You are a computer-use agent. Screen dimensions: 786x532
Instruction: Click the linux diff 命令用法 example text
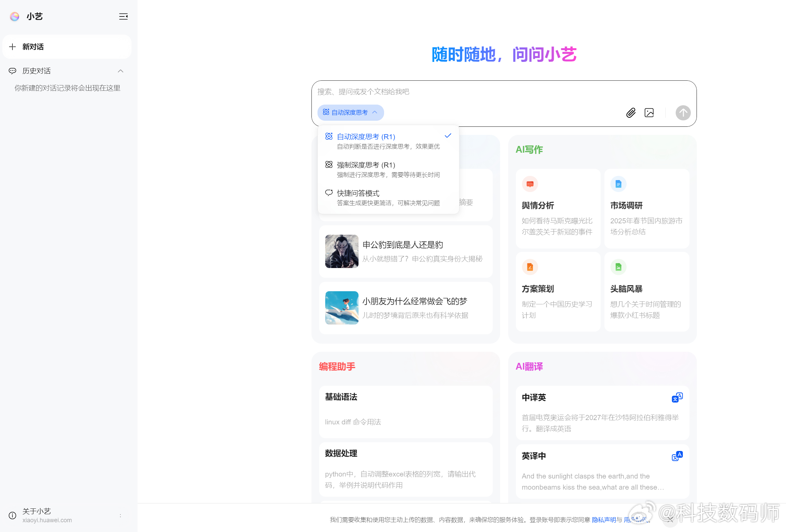[353, 422]
